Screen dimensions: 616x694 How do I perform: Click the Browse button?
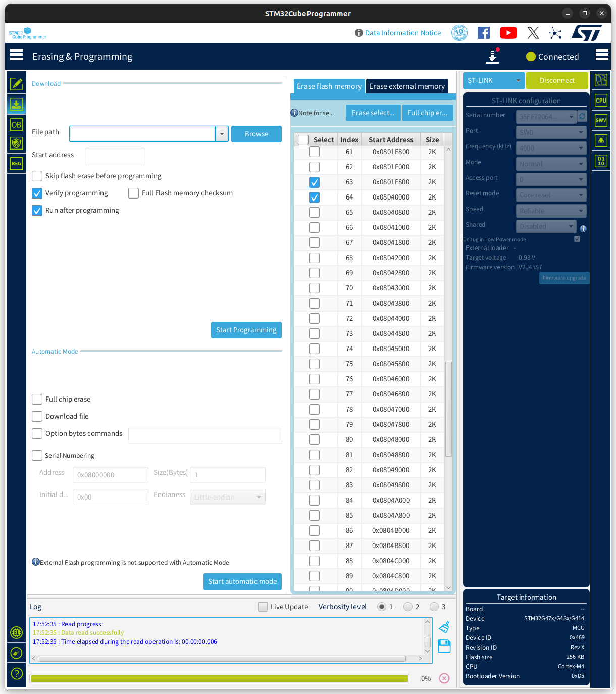(256, 134)
